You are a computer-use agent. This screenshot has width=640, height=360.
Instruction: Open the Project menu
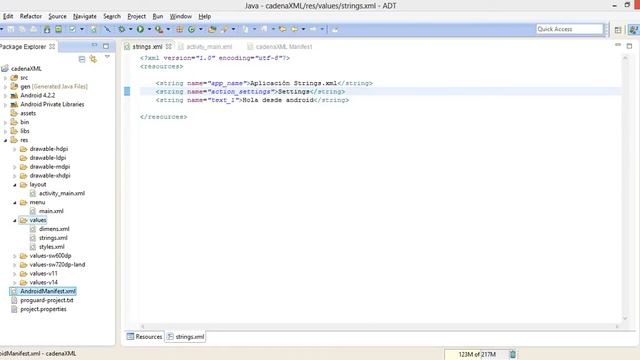coord(136,16)
